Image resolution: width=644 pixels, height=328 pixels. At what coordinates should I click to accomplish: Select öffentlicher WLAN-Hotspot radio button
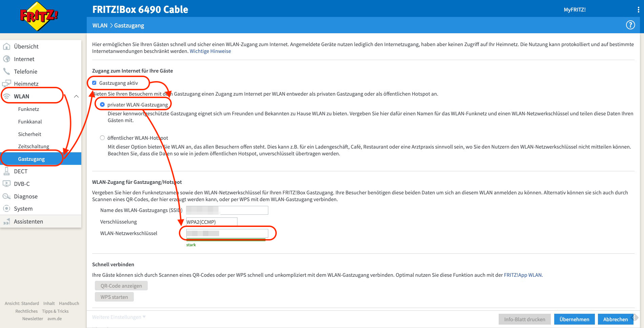(102, 138)
